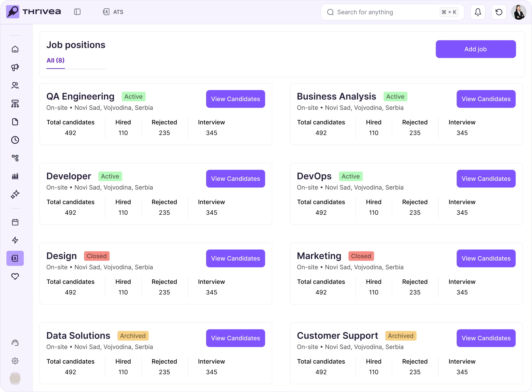View Candidates for Customer Support

point(486,338)
